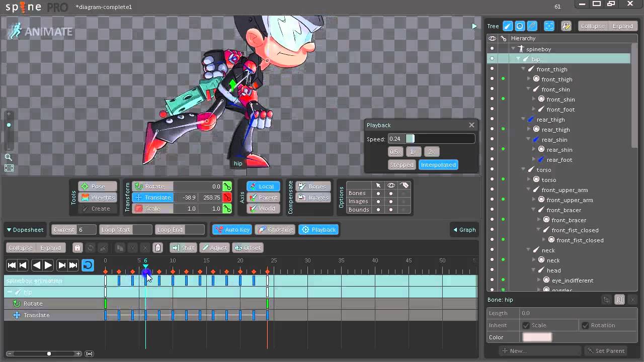Click the red key icon beside Translate values
The width and height of the screenshot is (644, 362).
click(227, 198)
